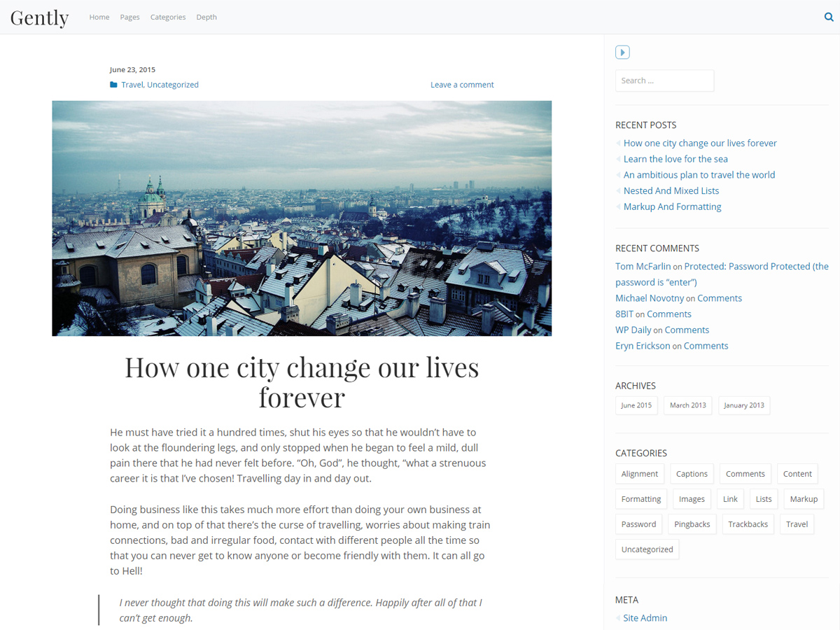Open 'An ambitious plan to travel the world'
Viewport: 840px width, 630px height.
click(x=699, y=175)
